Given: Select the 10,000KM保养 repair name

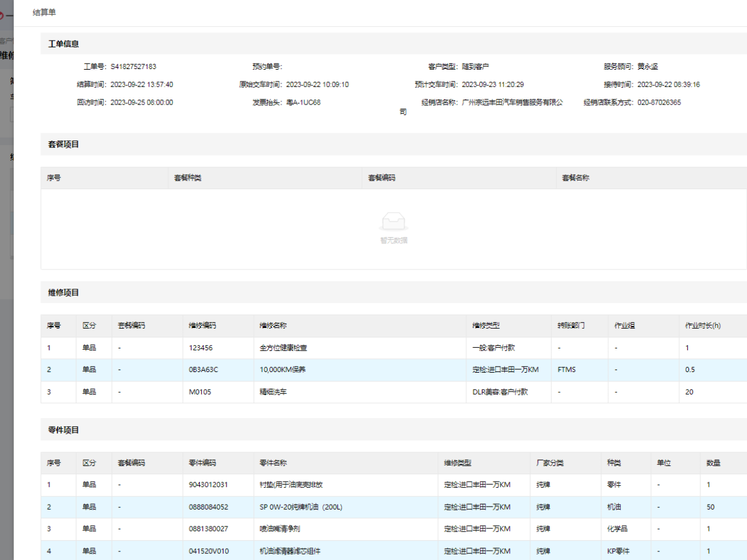Looking at the screenshot, I should coord(283,370).
